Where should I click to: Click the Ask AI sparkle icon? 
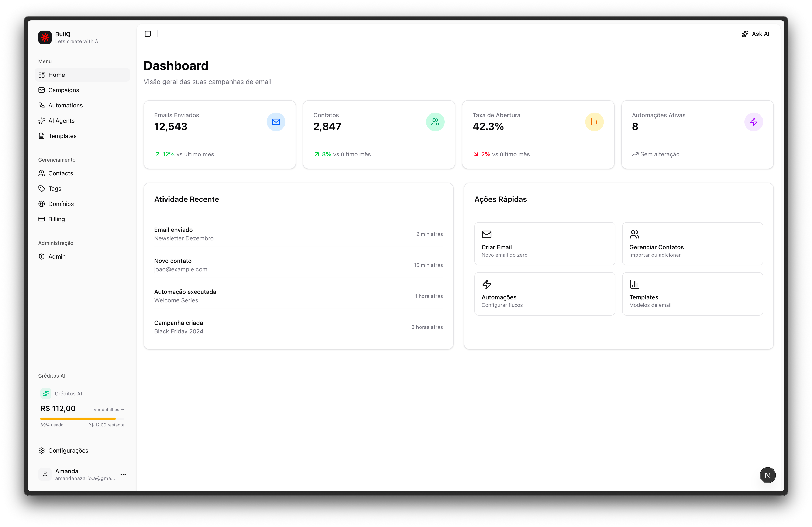(x=745, y=34)
